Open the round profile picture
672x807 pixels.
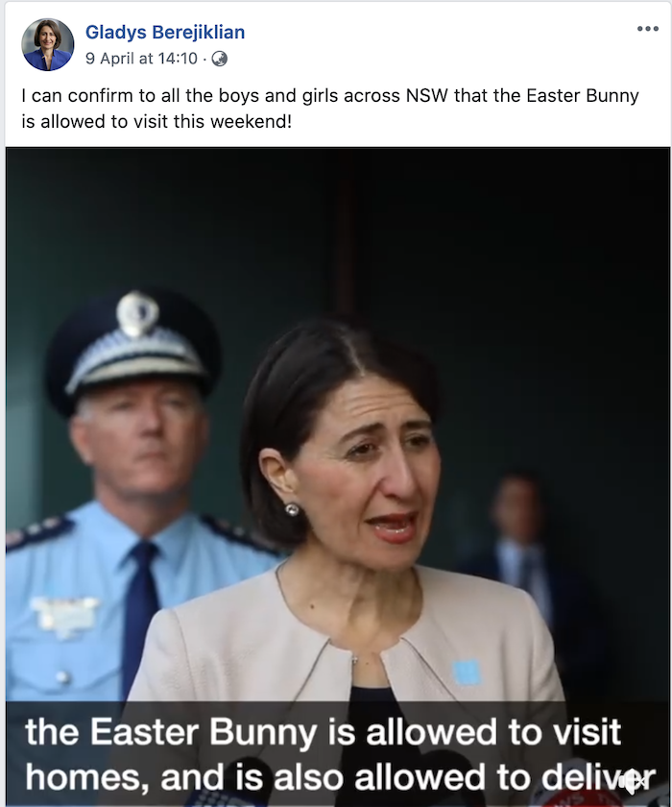point(47,45)
